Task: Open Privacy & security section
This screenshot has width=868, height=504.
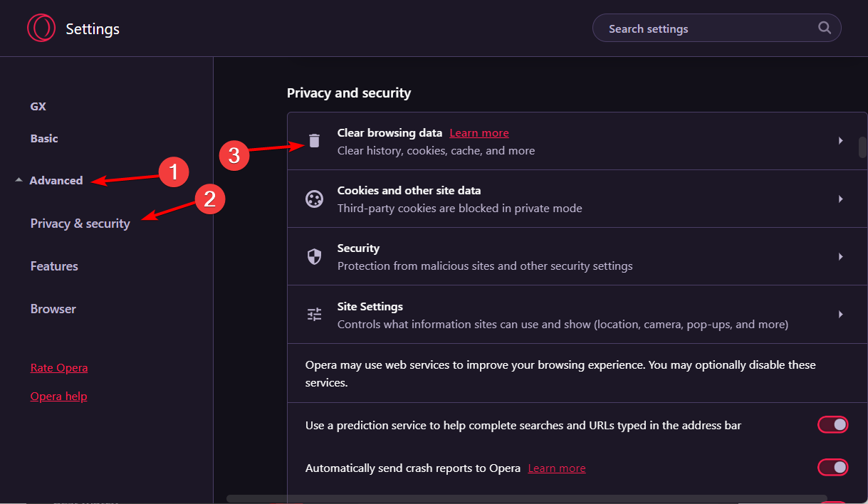Action: (80, 224)
